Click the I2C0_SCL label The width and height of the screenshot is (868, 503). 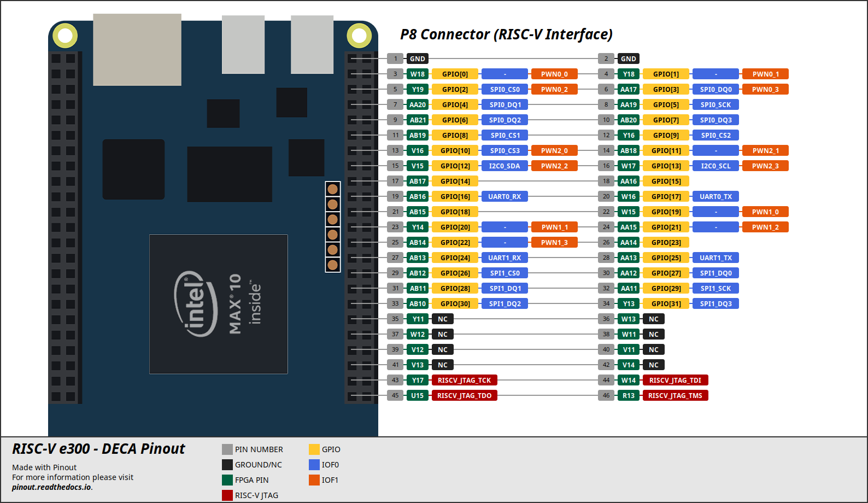coord(715,166)
